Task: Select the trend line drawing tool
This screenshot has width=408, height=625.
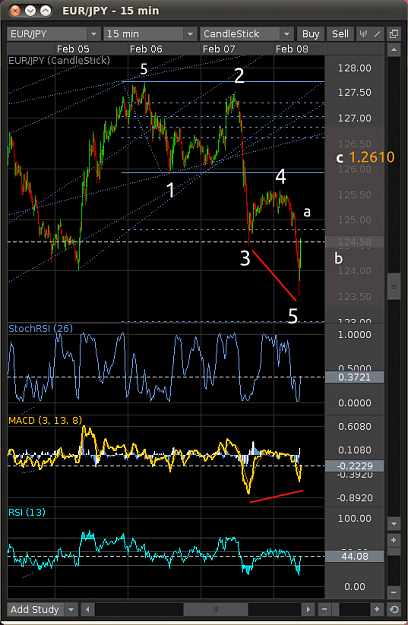Action: pos(377,34)
